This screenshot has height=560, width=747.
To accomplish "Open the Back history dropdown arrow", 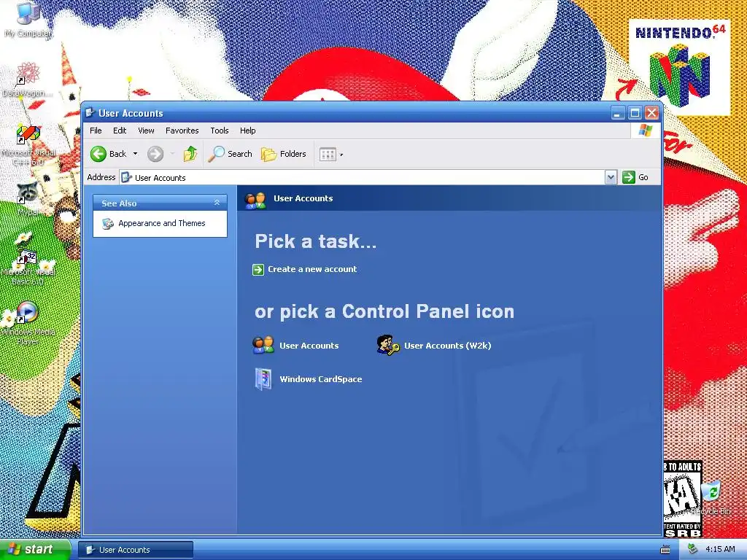I will [135, 154].
